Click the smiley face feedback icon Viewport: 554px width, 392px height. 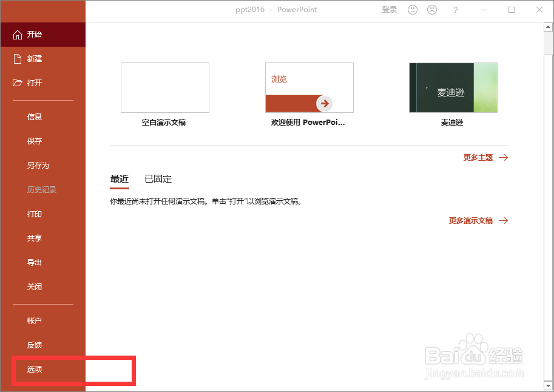click(x=413, y=10)
